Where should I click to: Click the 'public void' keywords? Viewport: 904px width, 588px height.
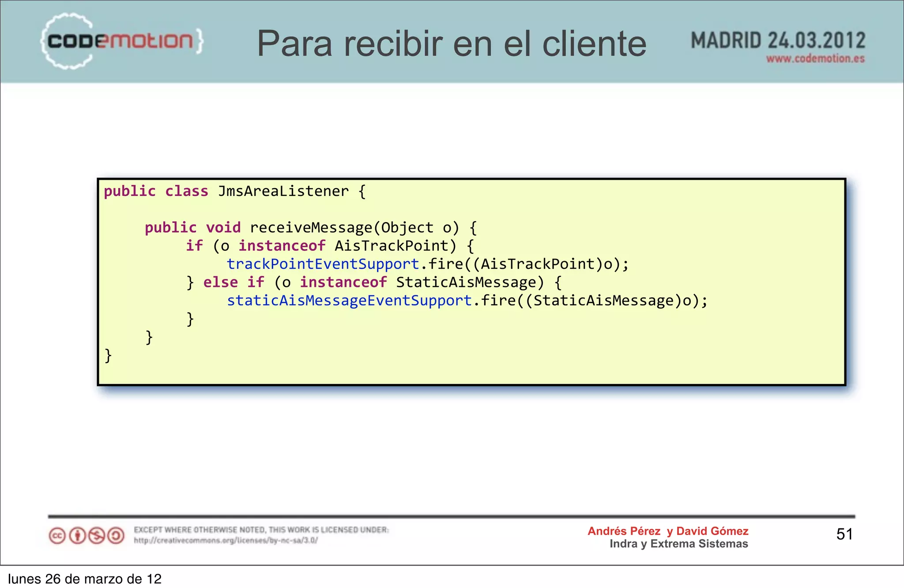pos(193,228)
